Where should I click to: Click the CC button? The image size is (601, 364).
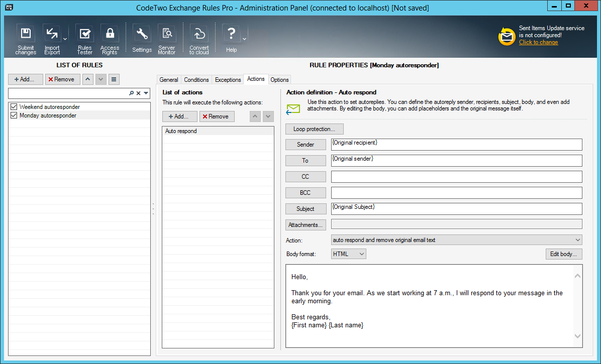coord(306,176)
